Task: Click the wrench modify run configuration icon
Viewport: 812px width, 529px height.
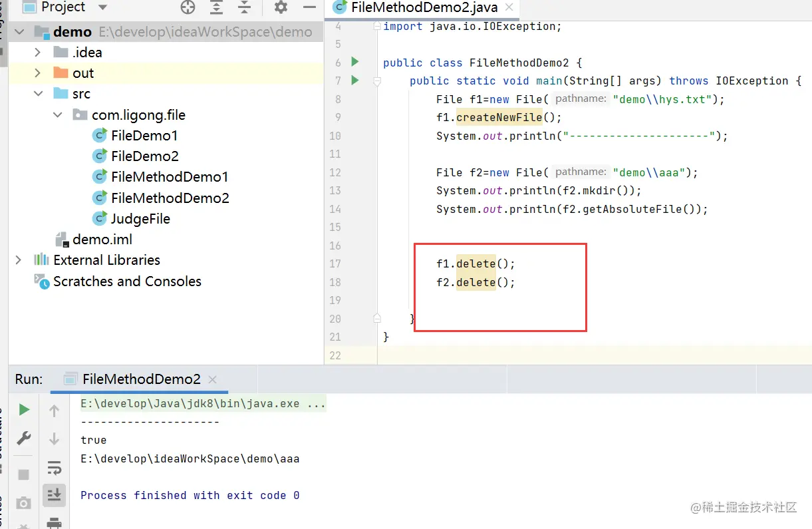Action: [x=24, y=439]
